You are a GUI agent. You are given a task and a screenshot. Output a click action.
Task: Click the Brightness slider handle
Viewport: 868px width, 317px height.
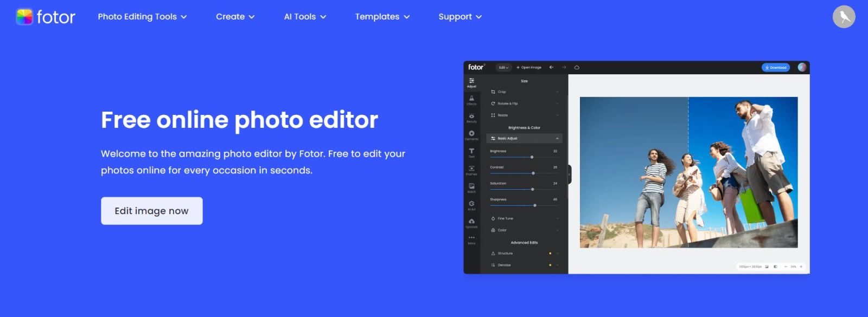coord(532,157)
